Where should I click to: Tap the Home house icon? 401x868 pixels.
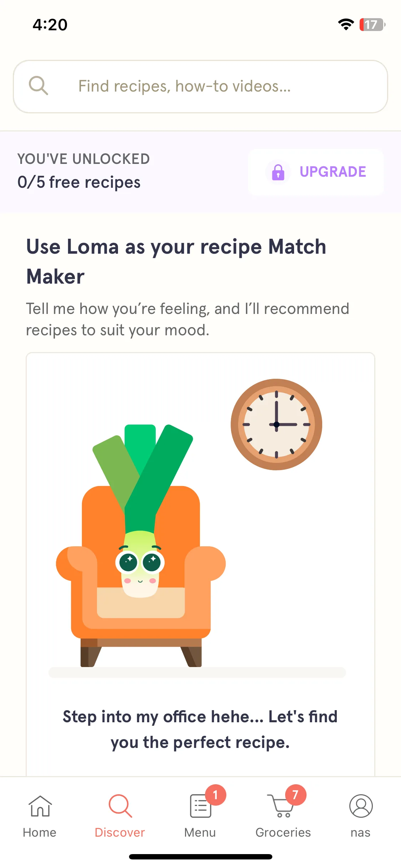coord(40,806)
